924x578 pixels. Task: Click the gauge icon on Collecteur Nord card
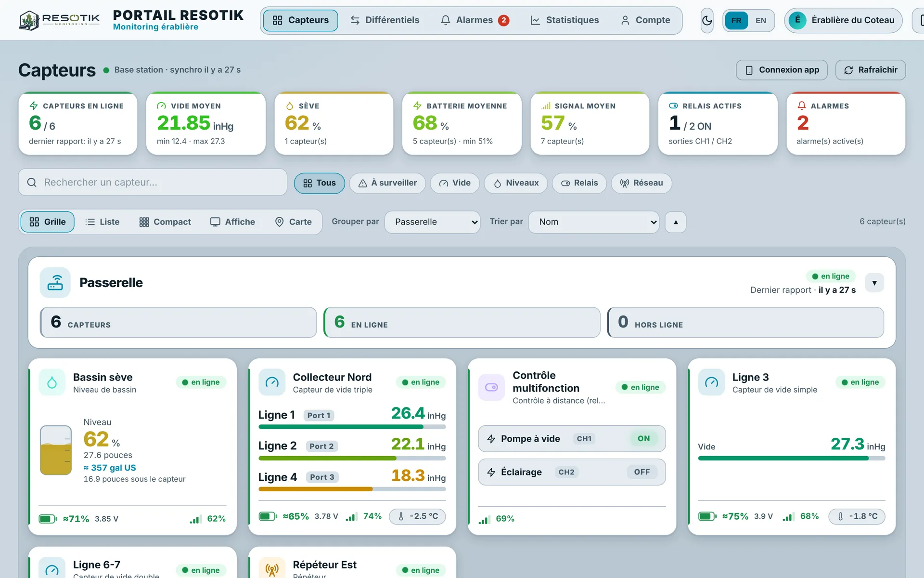[x=272, y=382]
